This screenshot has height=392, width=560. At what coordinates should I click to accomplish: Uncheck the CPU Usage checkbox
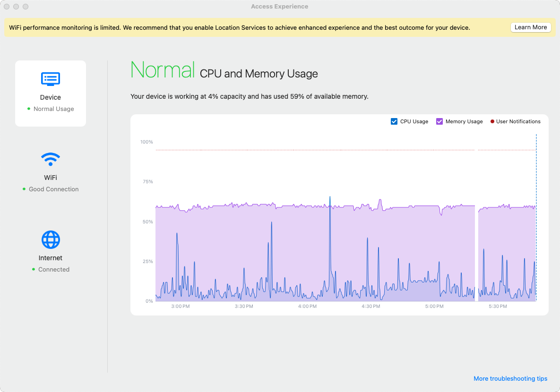(394, 121)
